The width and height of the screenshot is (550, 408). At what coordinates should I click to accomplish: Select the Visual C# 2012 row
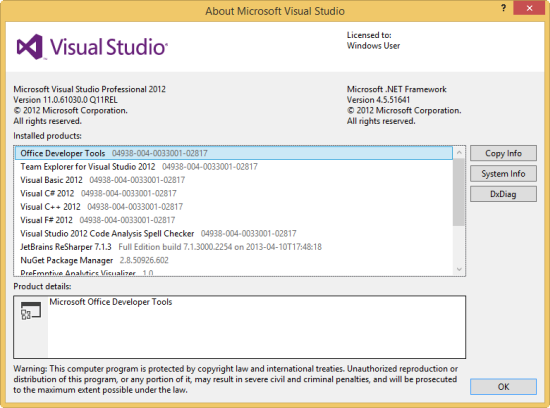point(234,193)
